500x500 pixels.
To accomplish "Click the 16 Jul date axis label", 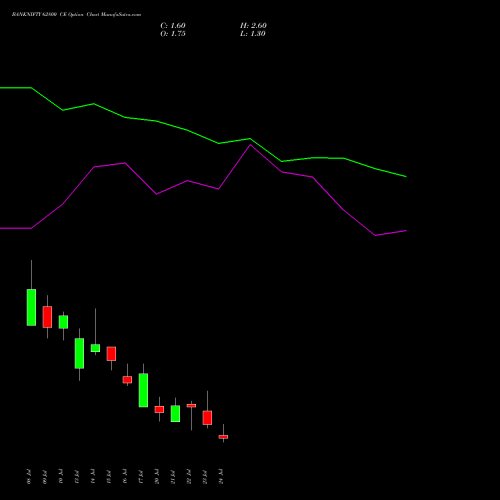I will pos(125,477).
